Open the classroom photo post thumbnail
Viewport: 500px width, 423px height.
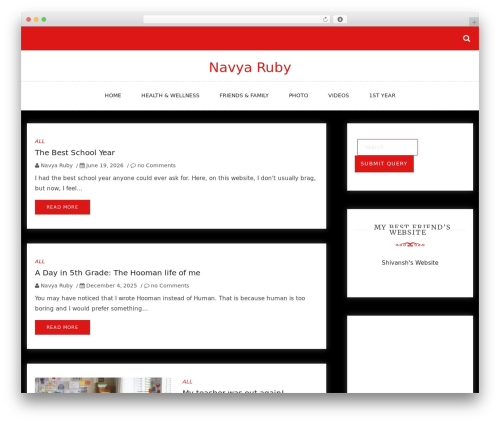coord(103,385)
